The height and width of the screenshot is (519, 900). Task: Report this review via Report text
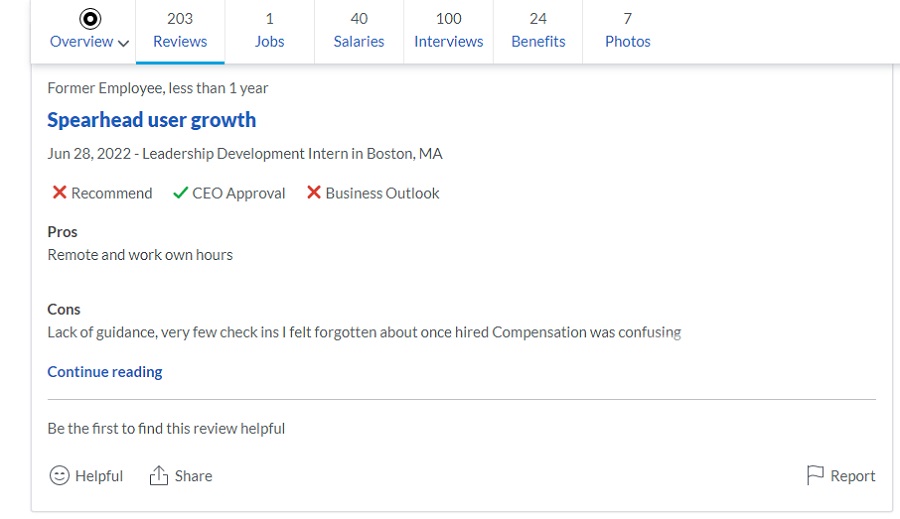click(x=853, y=476)
